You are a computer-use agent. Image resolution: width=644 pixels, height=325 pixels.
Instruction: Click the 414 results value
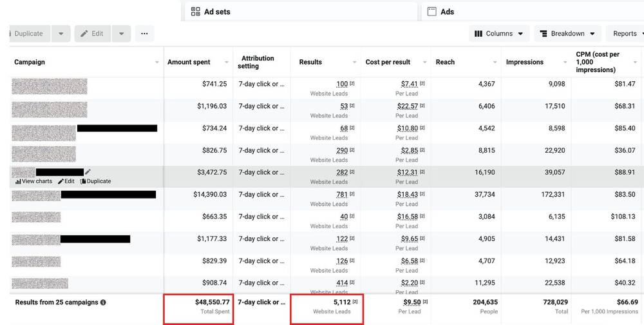342,283
